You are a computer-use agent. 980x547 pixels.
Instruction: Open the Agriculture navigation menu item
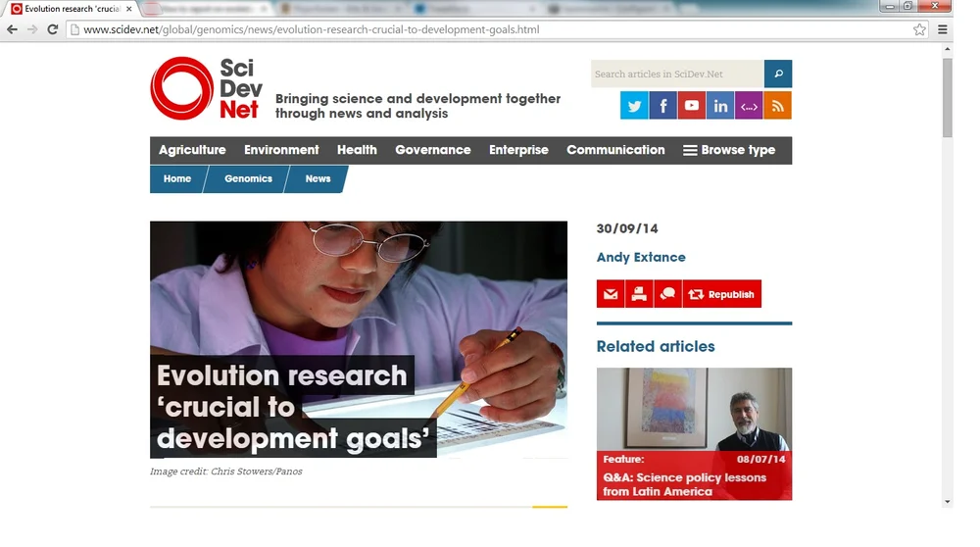point(192,150)
